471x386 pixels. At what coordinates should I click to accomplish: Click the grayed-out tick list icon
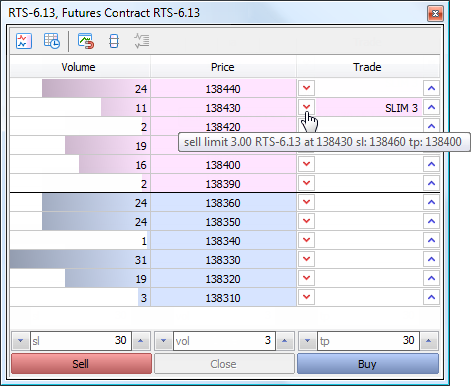(142, 41)
